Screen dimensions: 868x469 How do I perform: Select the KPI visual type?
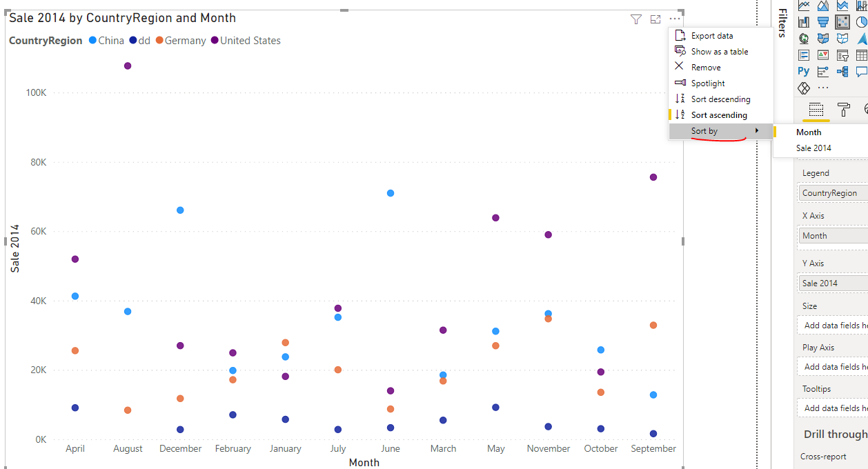[823, 55]
